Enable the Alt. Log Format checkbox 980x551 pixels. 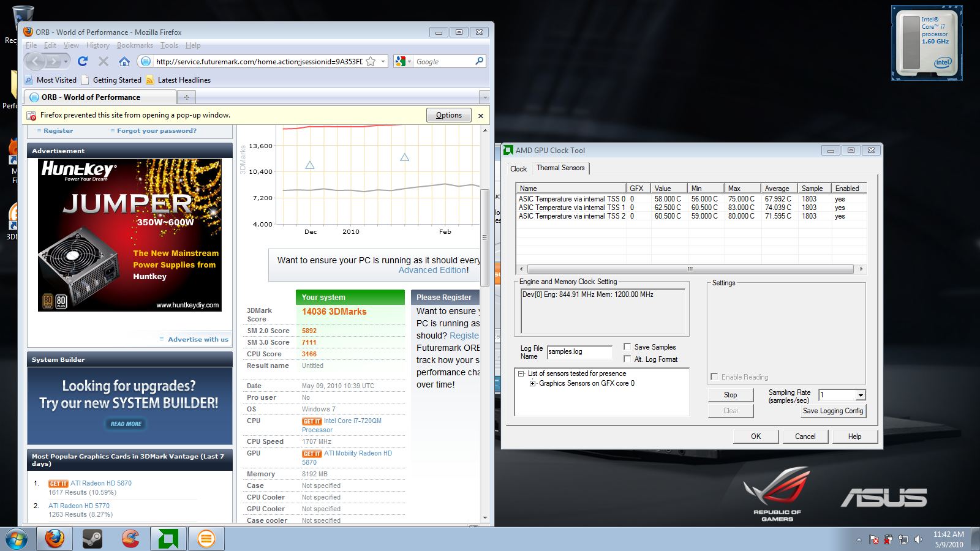627,359
